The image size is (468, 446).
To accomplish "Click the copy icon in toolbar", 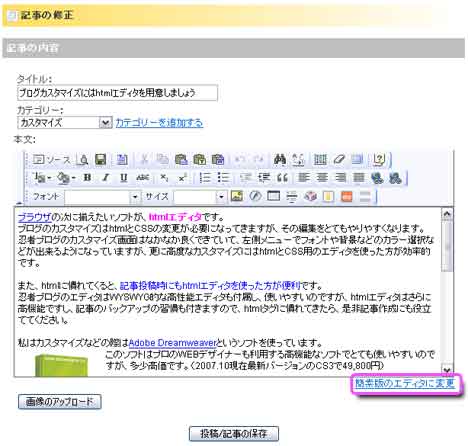I will [x=162, y=160].
